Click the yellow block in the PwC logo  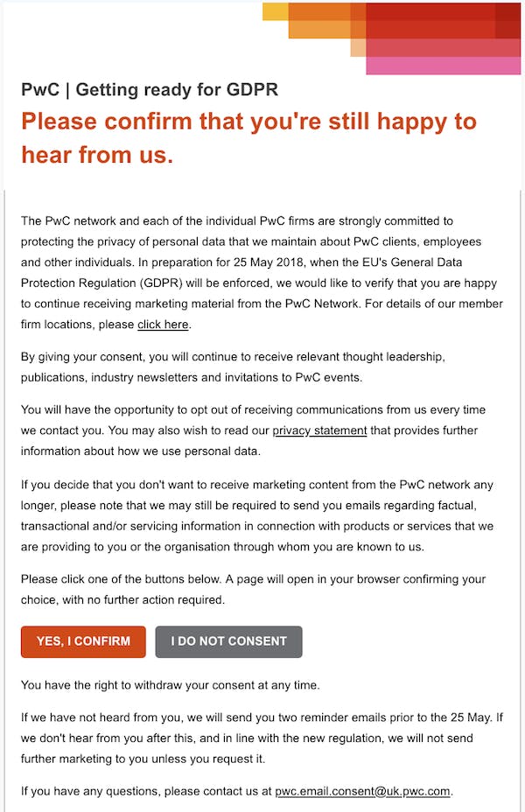point(275,11)
